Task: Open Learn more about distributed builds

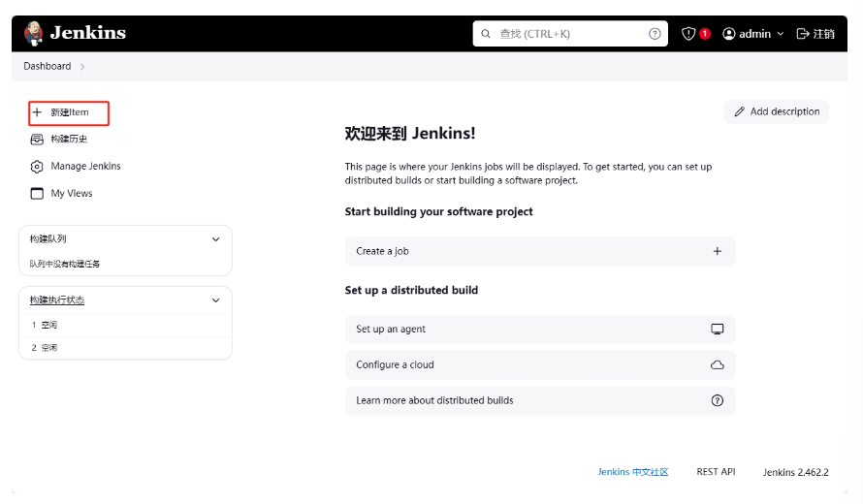Action: (x=540, y=400)
